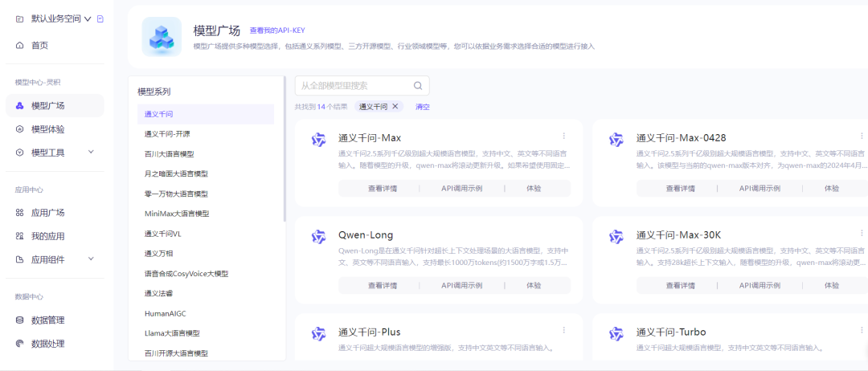Screen dimensions: 868x371
Task: Click the search magnifier icon
Action: (418, 86)
